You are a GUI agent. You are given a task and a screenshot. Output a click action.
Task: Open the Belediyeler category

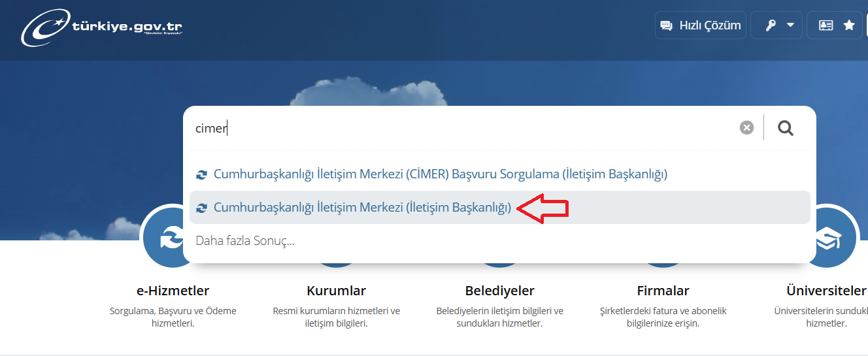pyautogui.click(x=499, y=291)
